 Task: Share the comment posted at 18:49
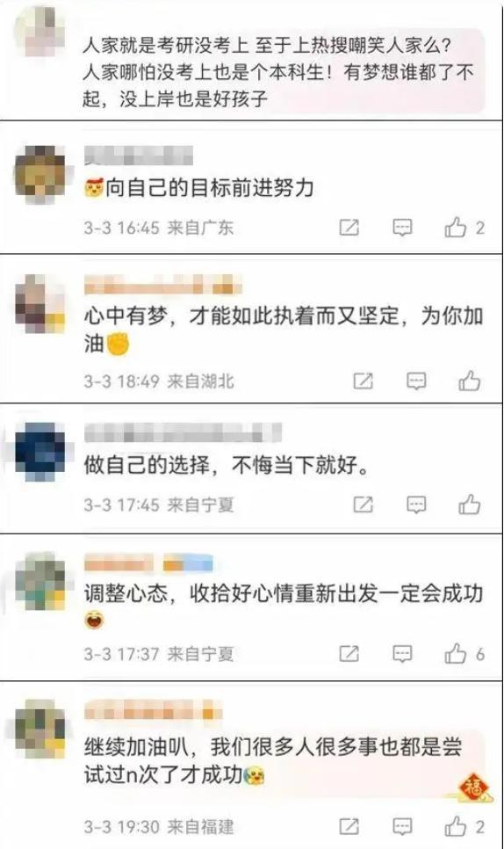[x=363, y=381]
